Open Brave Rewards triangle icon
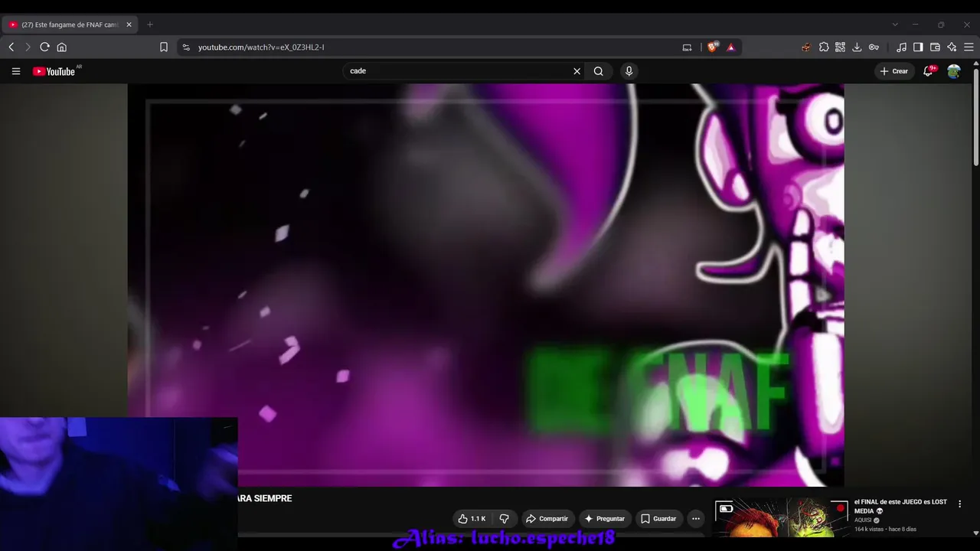Image resolution: width=980 pixels, height=551 pixels. 730,47
